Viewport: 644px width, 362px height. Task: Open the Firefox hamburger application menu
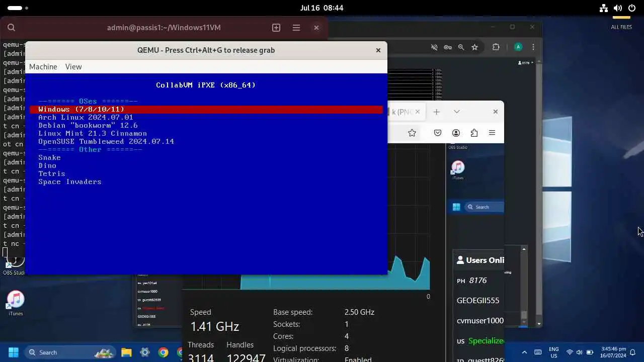pyautogui.click(x=492, y=133)
